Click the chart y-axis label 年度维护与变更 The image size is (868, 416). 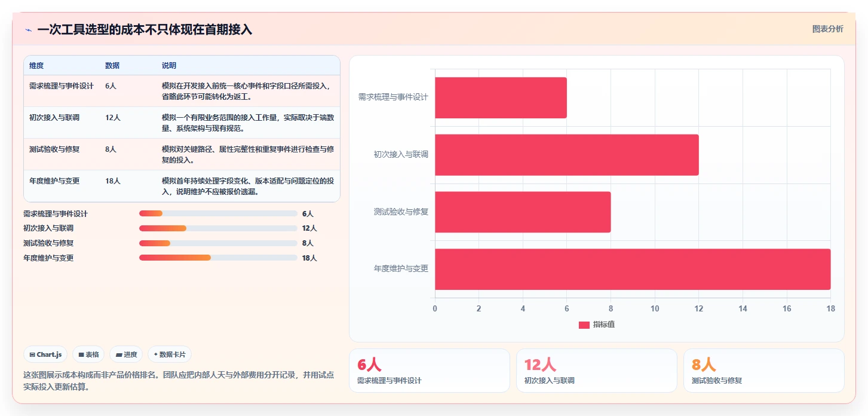point(401,269)
